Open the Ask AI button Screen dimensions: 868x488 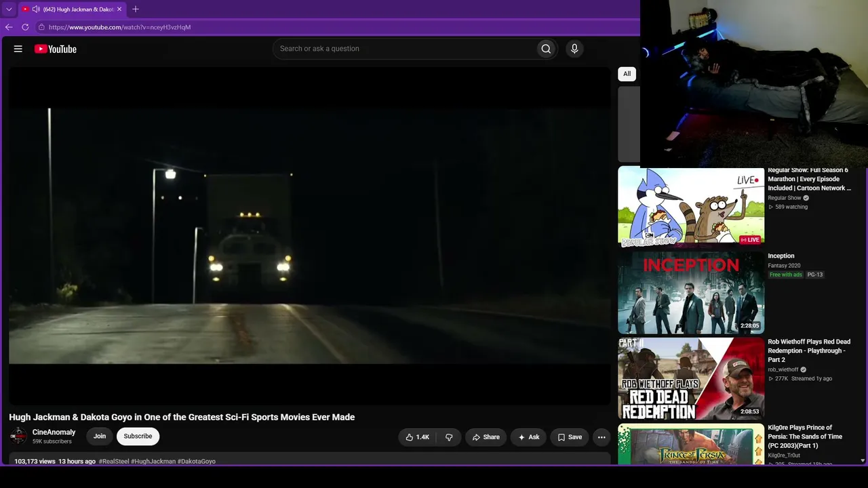tap(528, 437)
